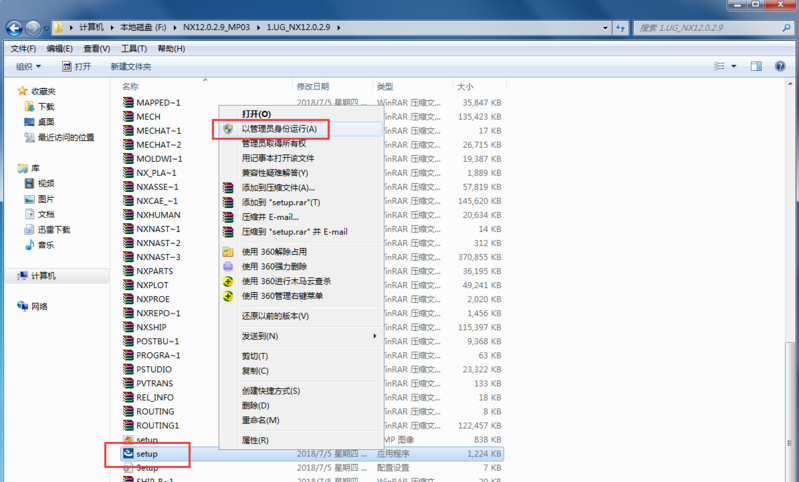This screenshot has width=799, height=482.
Task: Open the Tools (工具) menu
Action: coord(133,48)
